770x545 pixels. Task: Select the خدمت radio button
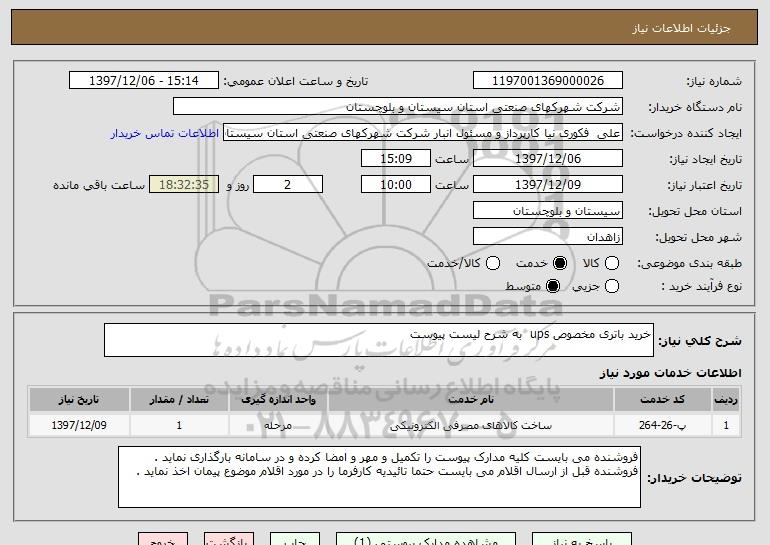point(560,263)
